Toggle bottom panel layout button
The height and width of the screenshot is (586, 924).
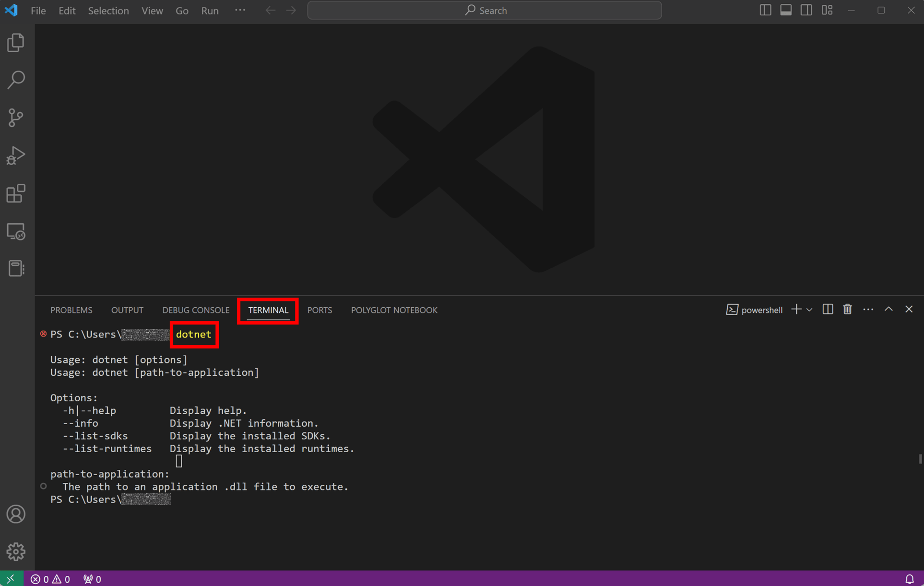coord(786,10)
